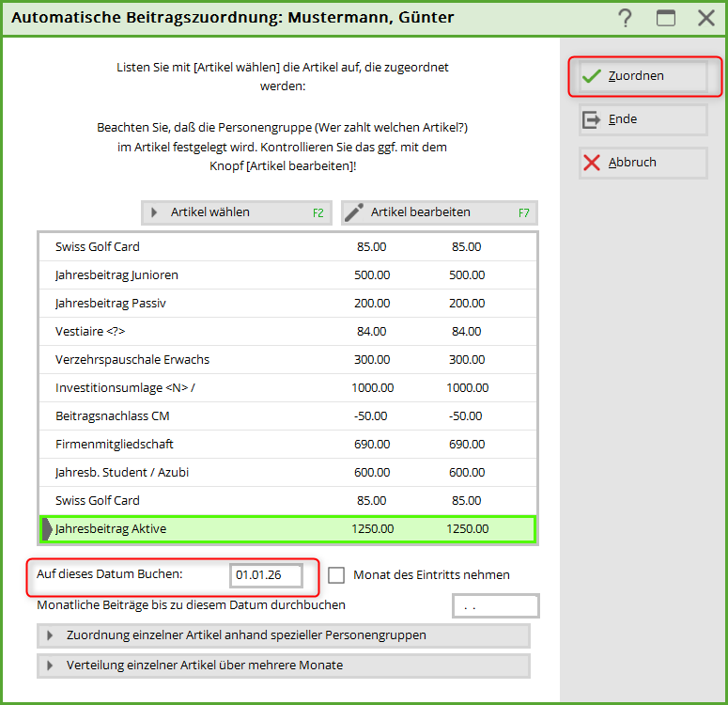This screenshot has height=705, width=728.
Task: Close the Beitragszuordnung dialog window
Action: 706,18
